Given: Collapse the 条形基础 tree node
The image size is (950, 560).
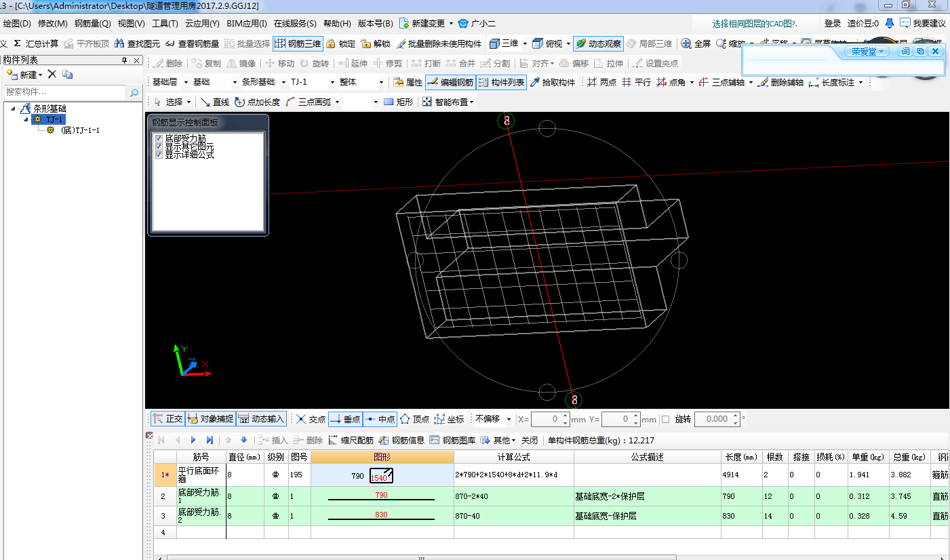Looking at the screenshot, I should coord(13,108).
